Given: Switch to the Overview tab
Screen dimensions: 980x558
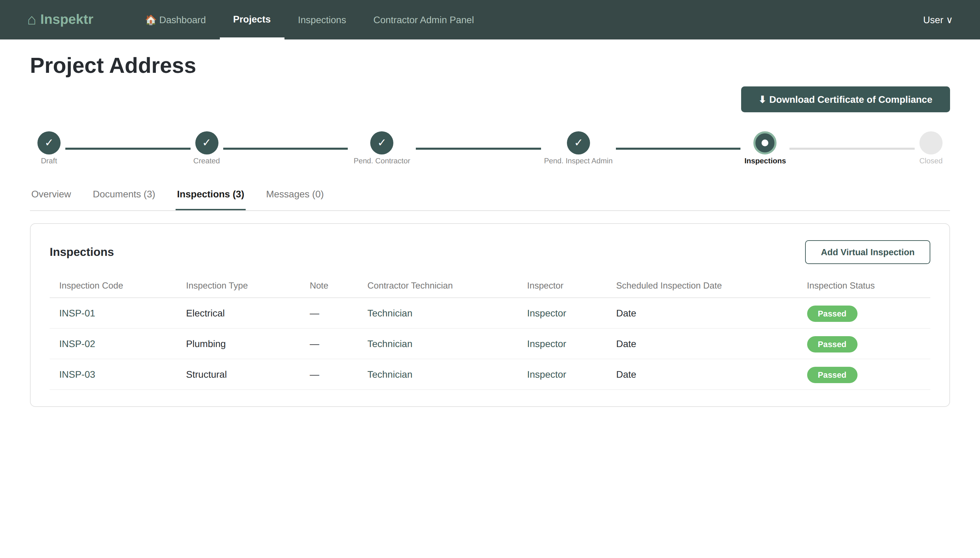Looking at the screenshot, I should point(51,194).
